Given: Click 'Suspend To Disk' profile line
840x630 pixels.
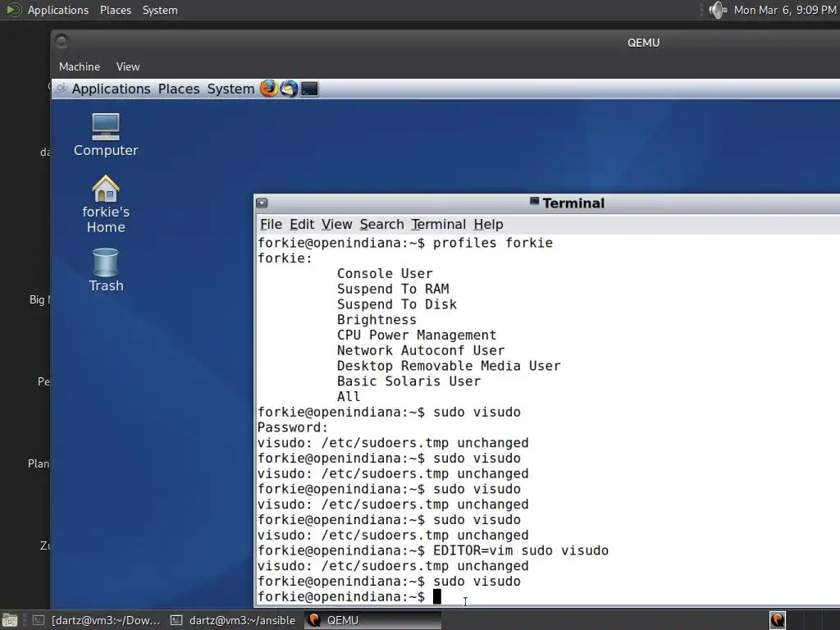Looking at the screenshot, I should pos(396,304).
